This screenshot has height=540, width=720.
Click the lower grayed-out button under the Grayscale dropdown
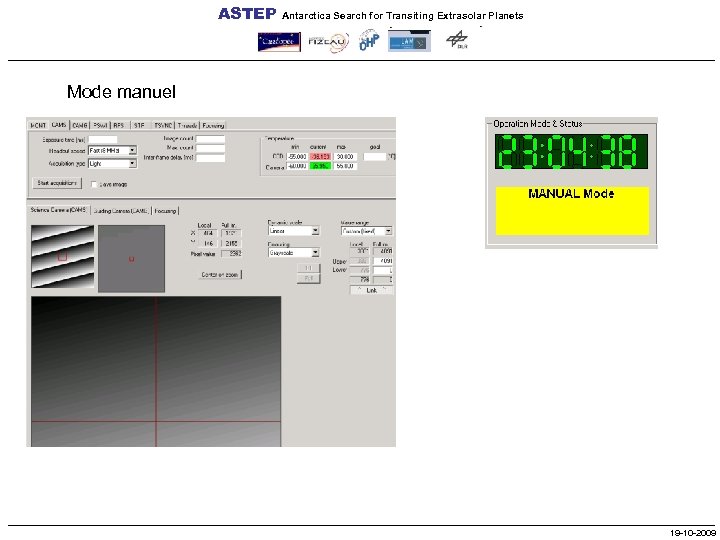point(309,278)
